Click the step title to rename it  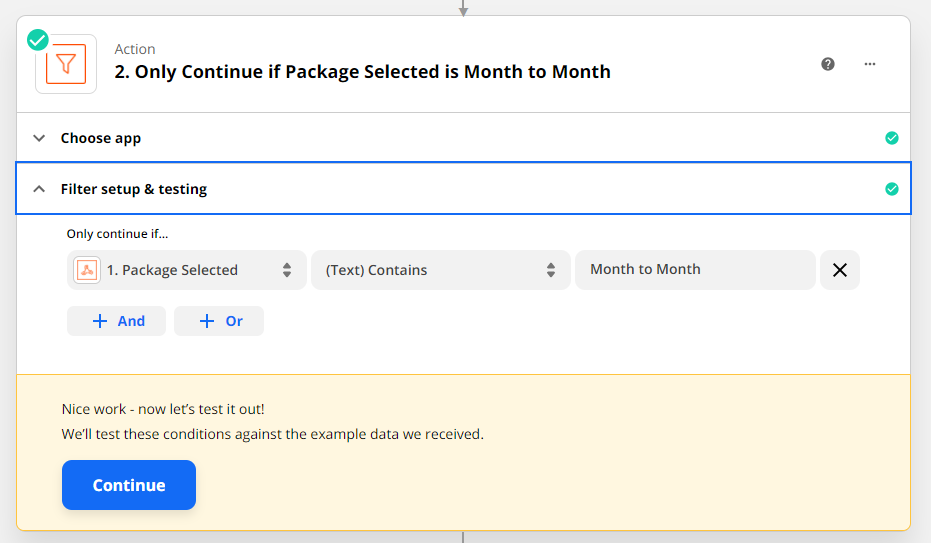[x=363, y=72]
